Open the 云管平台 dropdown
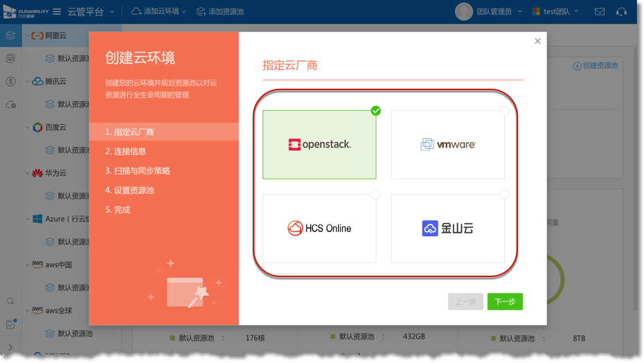 [x=91, y=12]
